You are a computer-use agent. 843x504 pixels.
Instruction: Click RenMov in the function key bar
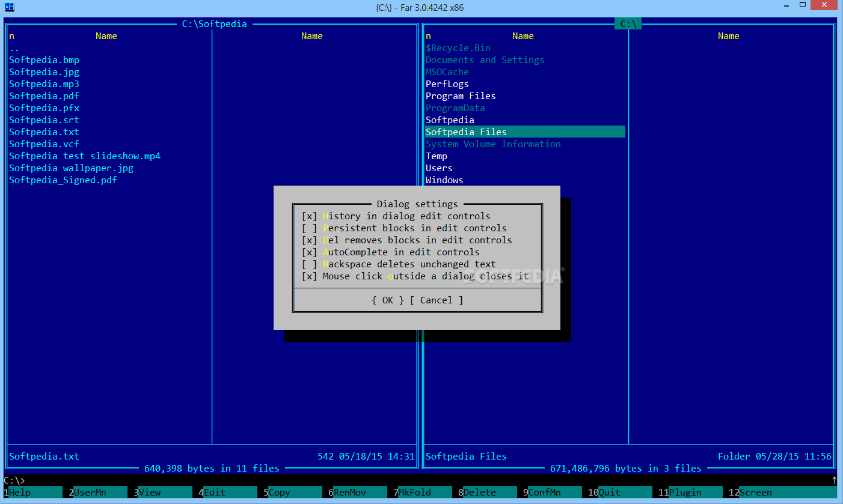(357, 493)
